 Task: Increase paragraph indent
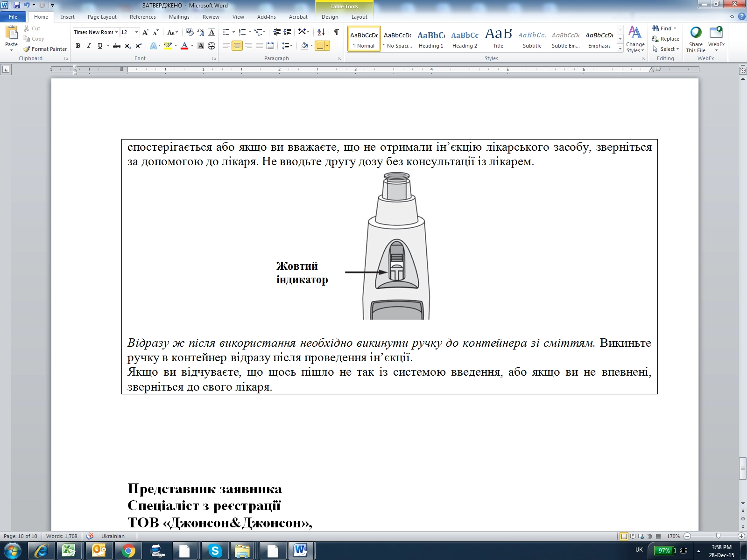pos(288,32)
